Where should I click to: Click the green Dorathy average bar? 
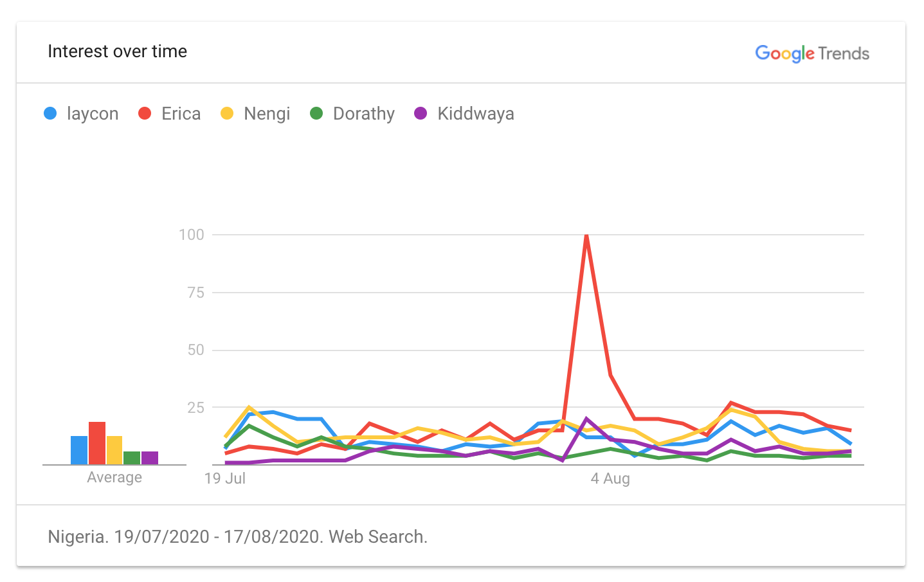132,458
